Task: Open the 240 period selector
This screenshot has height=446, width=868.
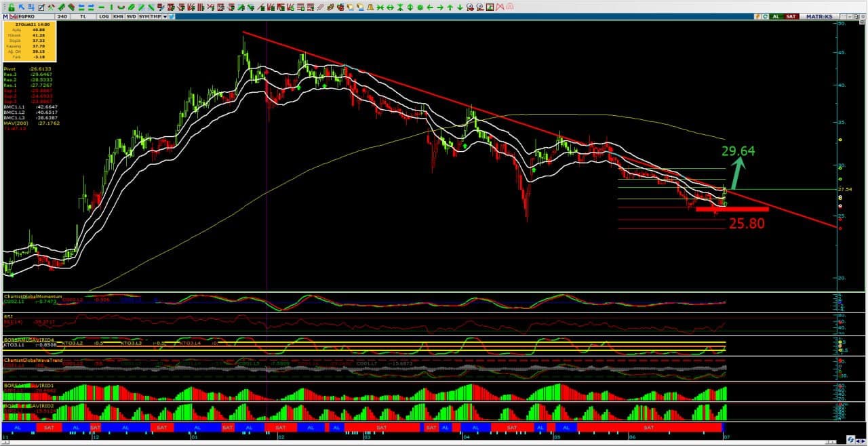Action: click(62, 16)
